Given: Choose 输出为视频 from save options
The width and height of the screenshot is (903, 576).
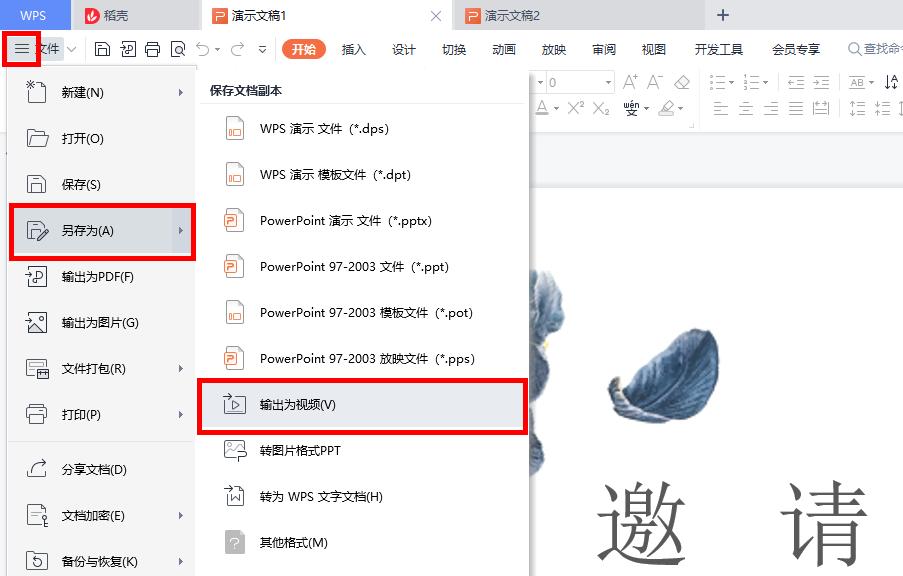Looking at the screenshot, I should coord(300,406).
